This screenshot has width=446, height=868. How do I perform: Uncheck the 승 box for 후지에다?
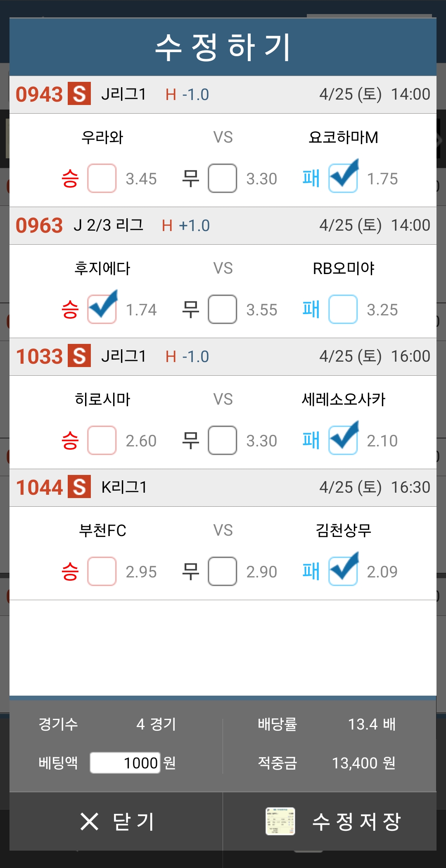coord(102,309)
